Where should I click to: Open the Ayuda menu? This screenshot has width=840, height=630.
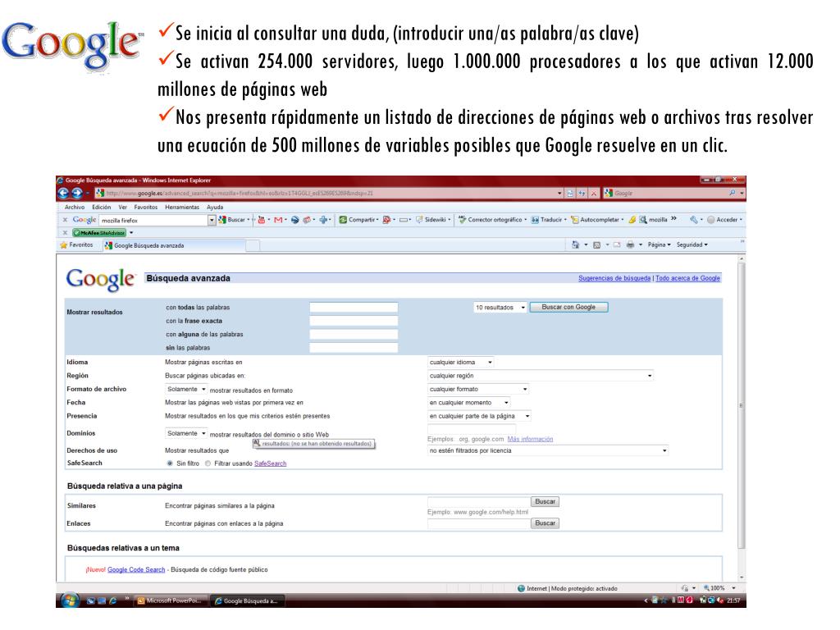[x=215, y=208]
